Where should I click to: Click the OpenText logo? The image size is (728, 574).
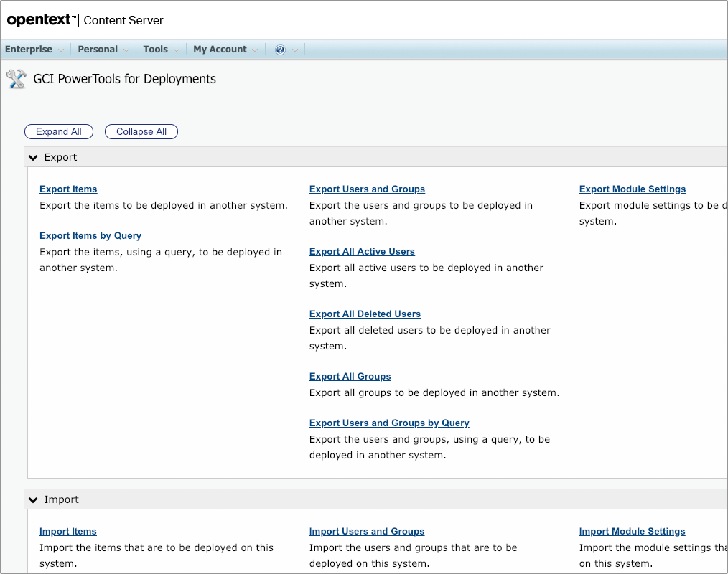(41, 20)
